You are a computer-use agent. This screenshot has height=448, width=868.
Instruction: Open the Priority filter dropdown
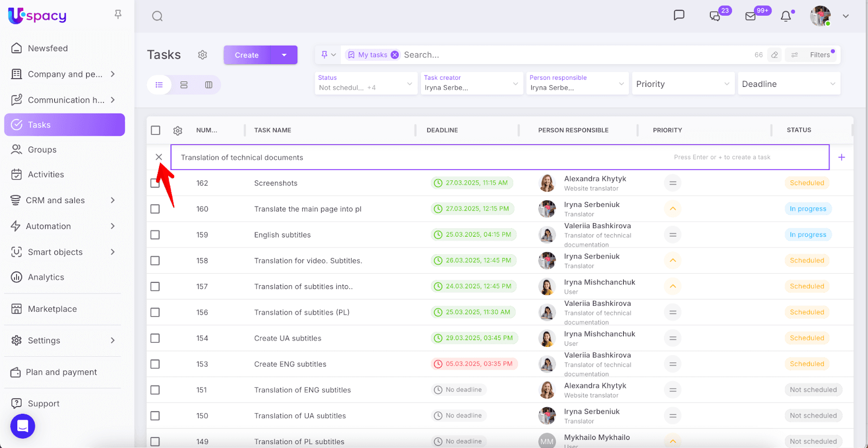[x=682, y=84]
